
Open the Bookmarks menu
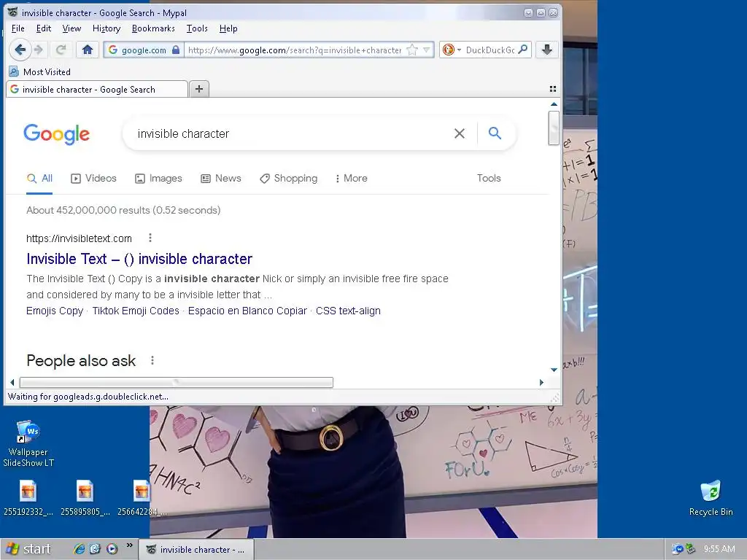click(153, 28)
